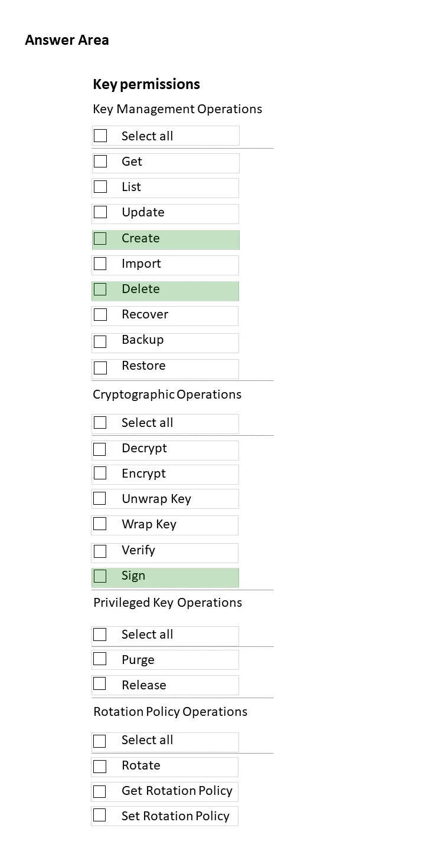This screenshot has height=868, width=425.
Task: Tick the Sign cryptographic operation checkbox
Action: coord(100,576)
